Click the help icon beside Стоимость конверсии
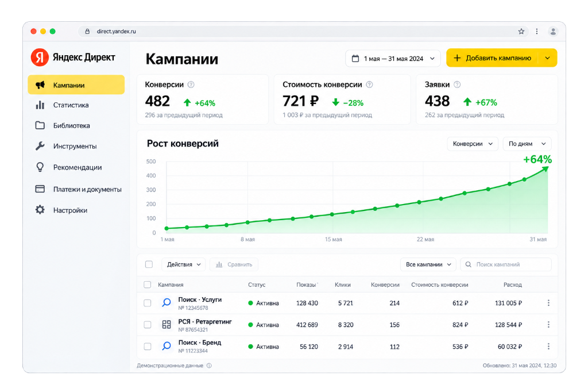Viewport: 588px width, 392px height. tap(369, 84)
